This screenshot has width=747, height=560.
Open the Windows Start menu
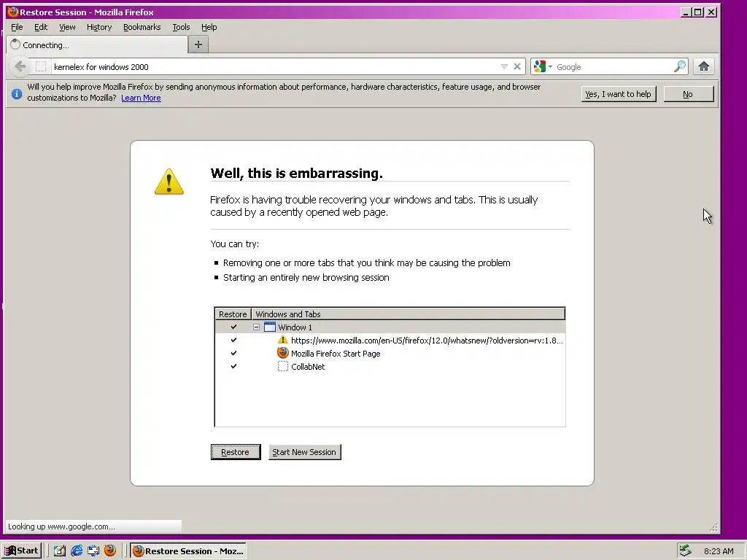(x=22, y=551)
